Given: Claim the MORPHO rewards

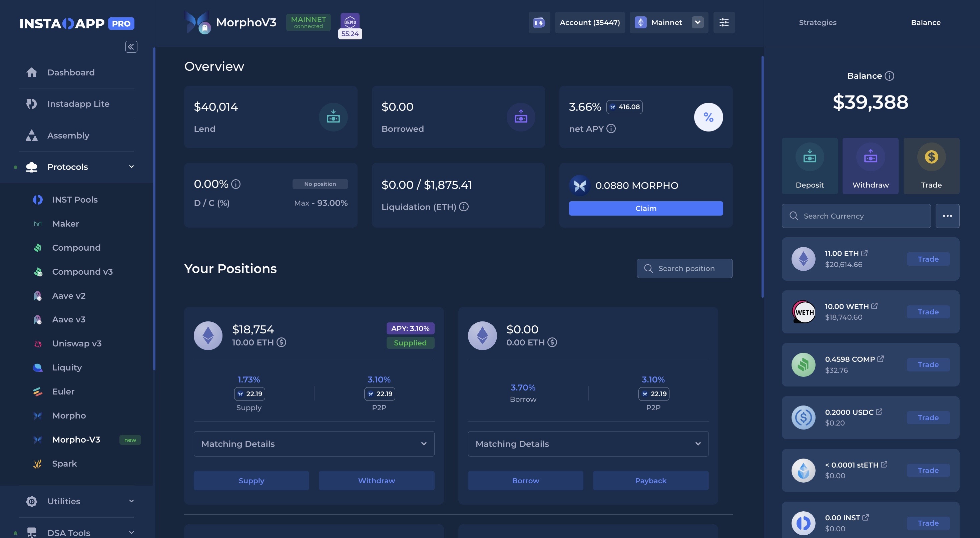Looking at the screenshot, I should coord(645,208).
